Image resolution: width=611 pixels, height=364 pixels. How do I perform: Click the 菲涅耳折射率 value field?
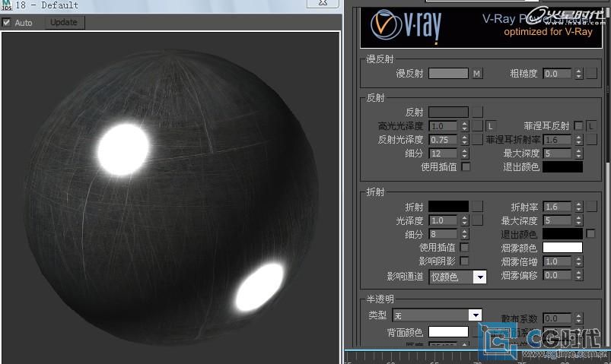click(558, 140)
